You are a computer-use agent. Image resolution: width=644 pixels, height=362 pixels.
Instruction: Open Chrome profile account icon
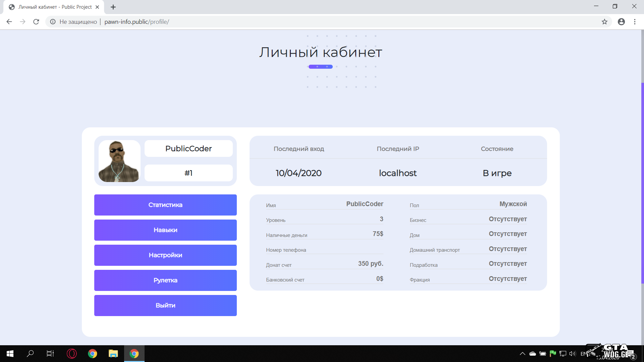click(x=621, y=22)
